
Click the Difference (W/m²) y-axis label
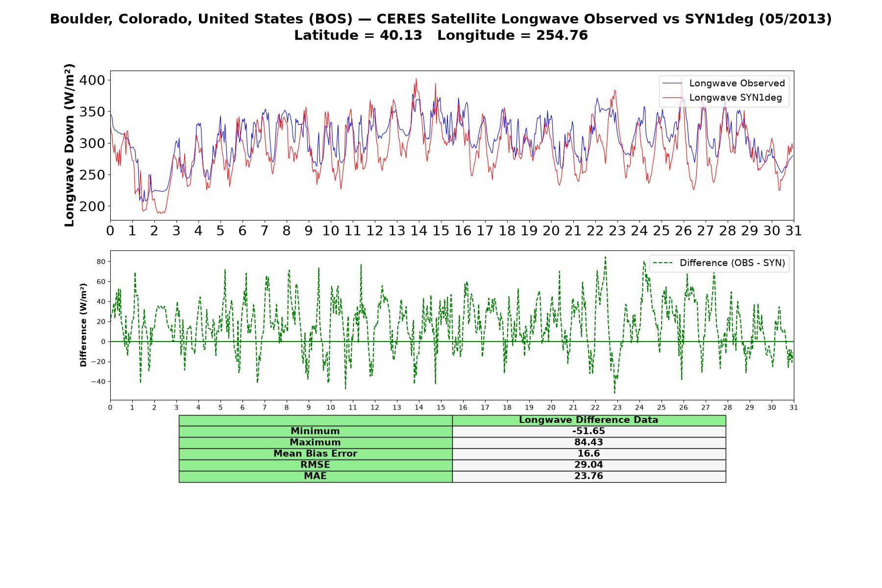[x=83, y=325]
